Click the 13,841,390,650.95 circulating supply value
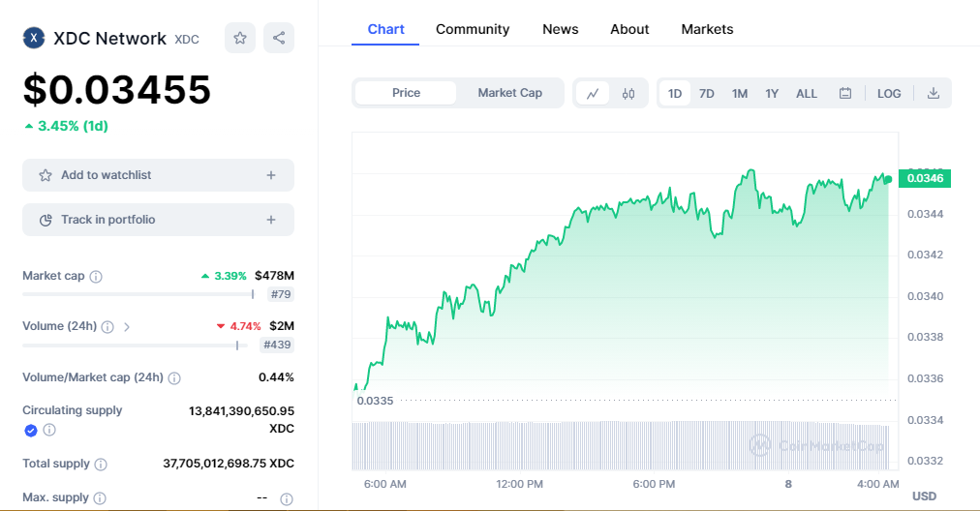Viewport: 980px width, 511px height. point(241,411)
